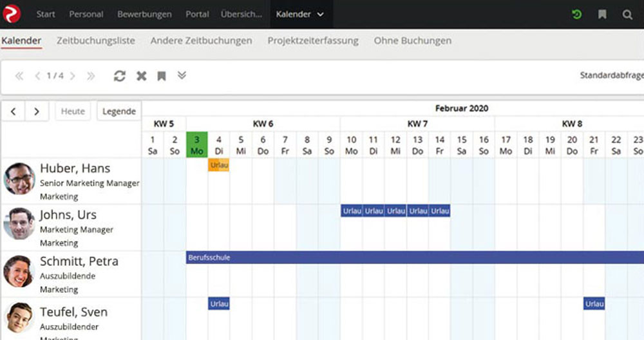
Task: Go to previous calendar period arrow
Action: [13, 111]
